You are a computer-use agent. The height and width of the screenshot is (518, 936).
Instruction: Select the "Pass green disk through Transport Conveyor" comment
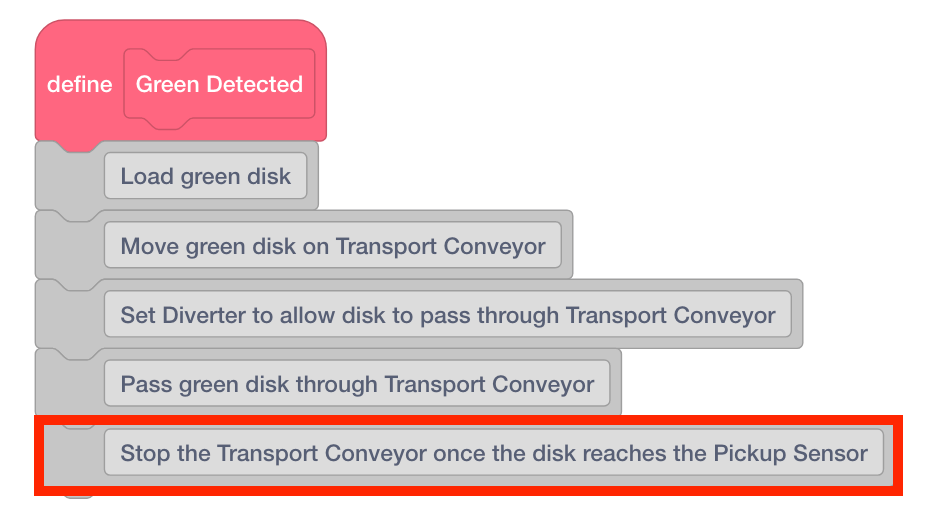click(x=357, y=385)
